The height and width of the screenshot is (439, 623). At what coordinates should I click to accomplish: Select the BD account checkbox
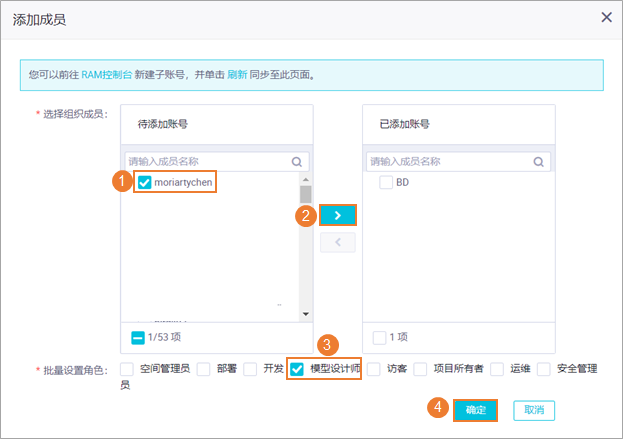coord(385,183)
